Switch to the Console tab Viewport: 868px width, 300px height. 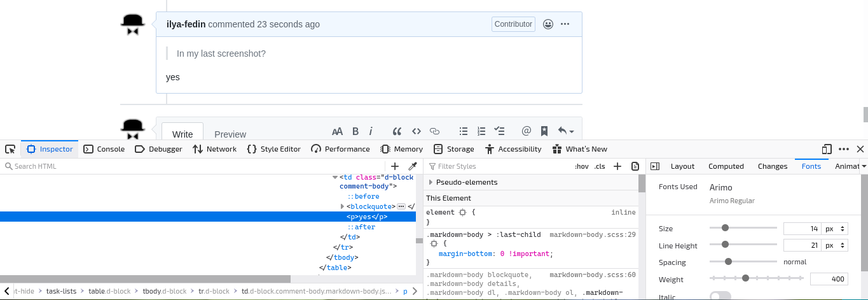point(104,149)
